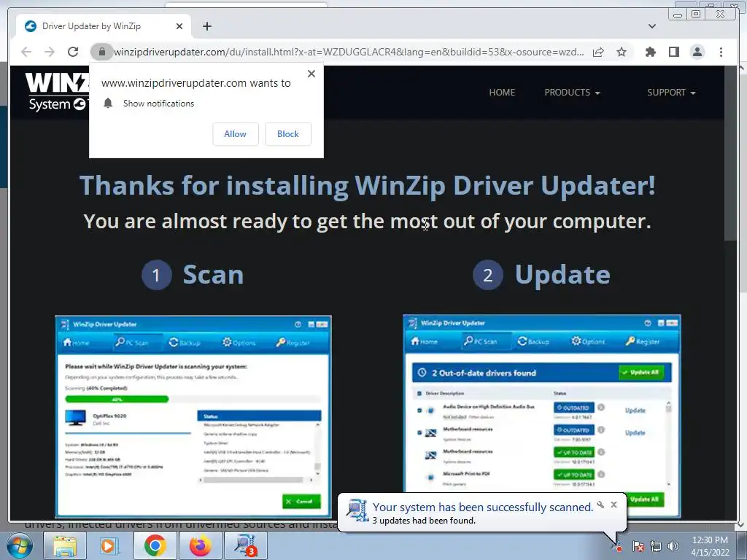The width and height of the screenshot is (747, 560).
Task: Click the 'Thanks for installing WinZip Driver Updater!' heading
Action: click(x=368, y=185)
